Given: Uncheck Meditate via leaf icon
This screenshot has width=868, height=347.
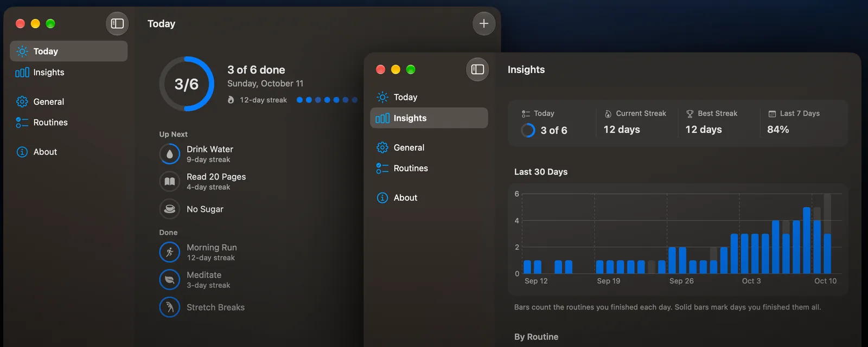Looking at the screenshot, I should pyautogui.click(x=170, y=280).
